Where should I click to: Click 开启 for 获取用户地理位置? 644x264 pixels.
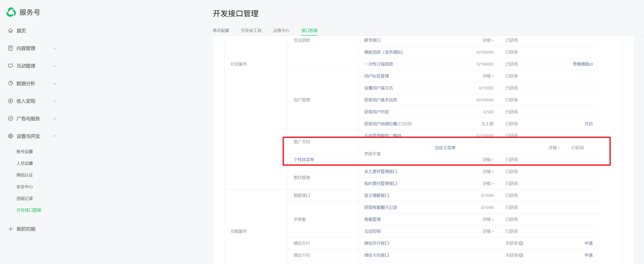(588, 124)
